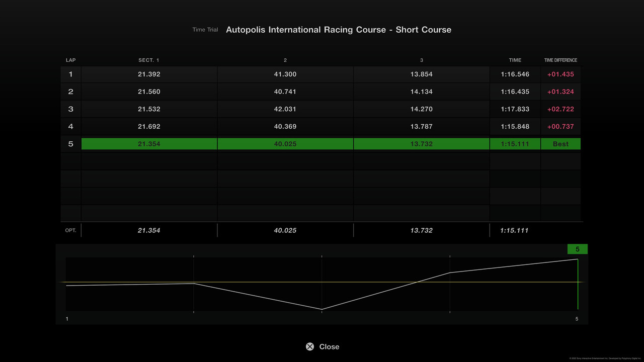Screen dimensions: 644x362
Task: Click graph axis label 1
Action: click(67, 319)
